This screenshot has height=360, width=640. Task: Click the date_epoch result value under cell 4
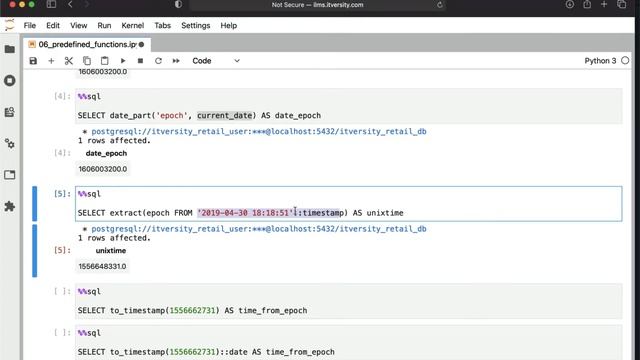click(102, 169)
